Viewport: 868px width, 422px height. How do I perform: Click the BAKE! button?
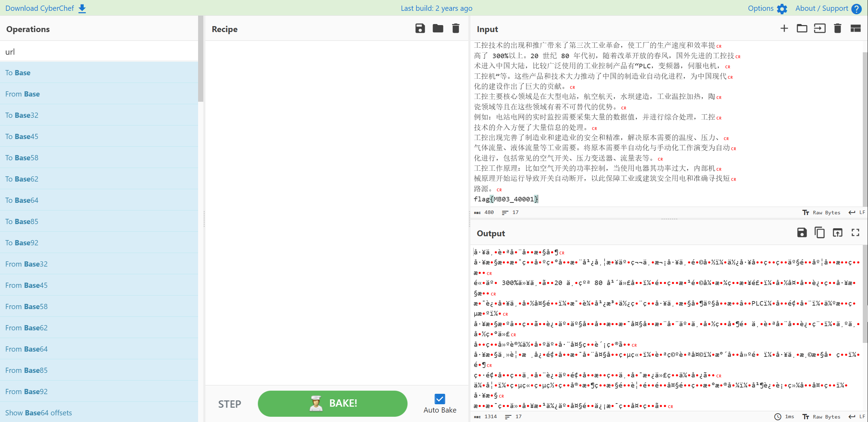pyautogui.click(x=332, y=404)
